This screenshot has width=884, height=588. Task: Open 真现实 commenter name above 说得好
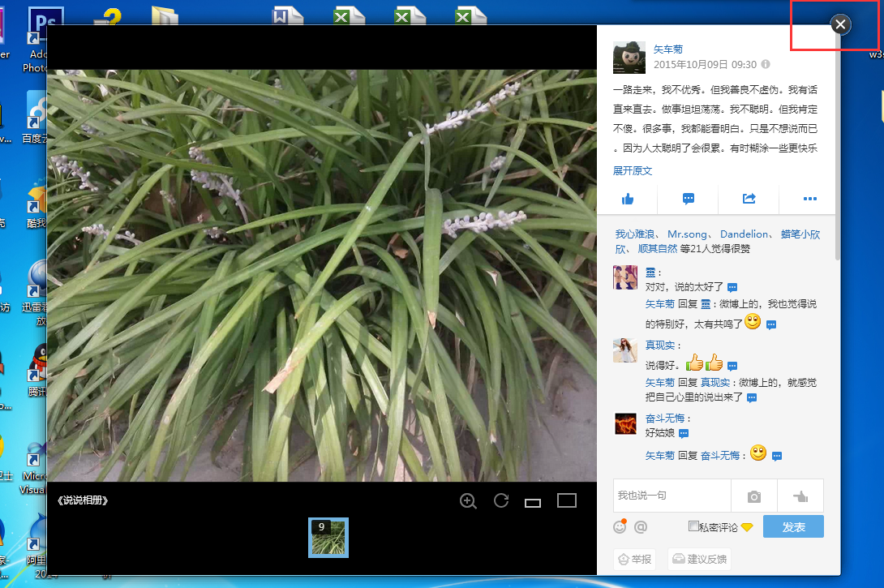point(660,345)
